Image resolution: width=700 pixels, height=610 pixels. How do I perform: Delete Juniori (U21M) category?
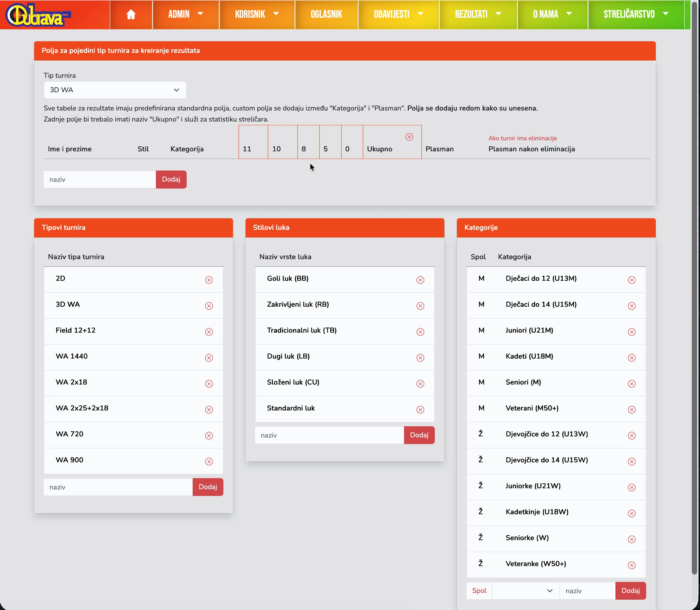(x=632, y=332)
